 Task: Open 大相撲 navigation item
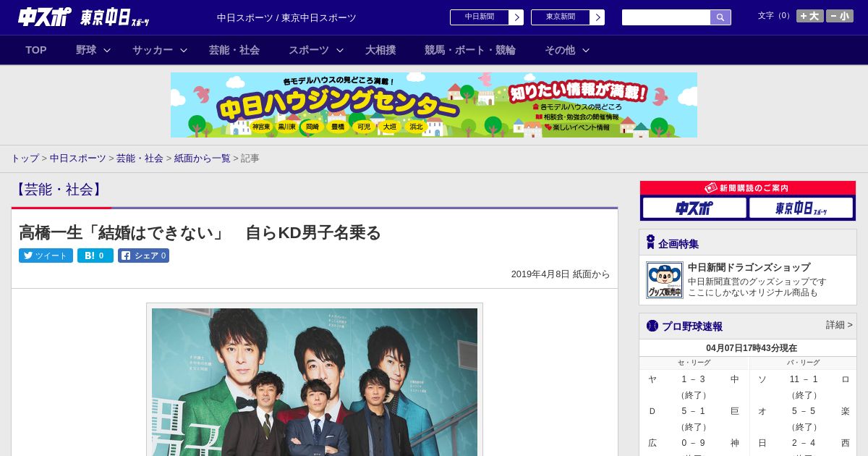pyautogui.click(x=380, y=50)
